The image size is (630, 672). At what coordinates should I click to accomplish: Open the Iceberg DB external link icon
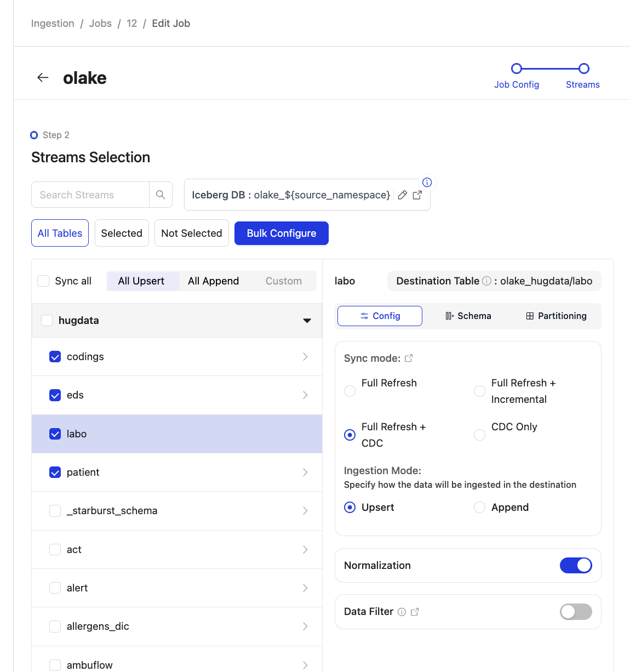click(417, 195)
